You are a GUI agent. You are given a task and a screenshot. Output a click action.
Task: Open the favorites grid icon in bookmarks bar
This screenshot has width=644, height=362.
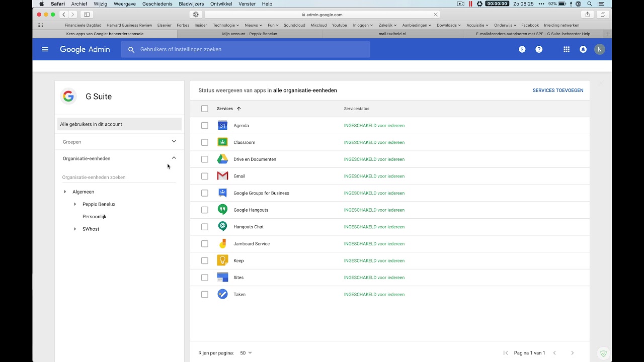pyautogui.click(x=40, y=25)
